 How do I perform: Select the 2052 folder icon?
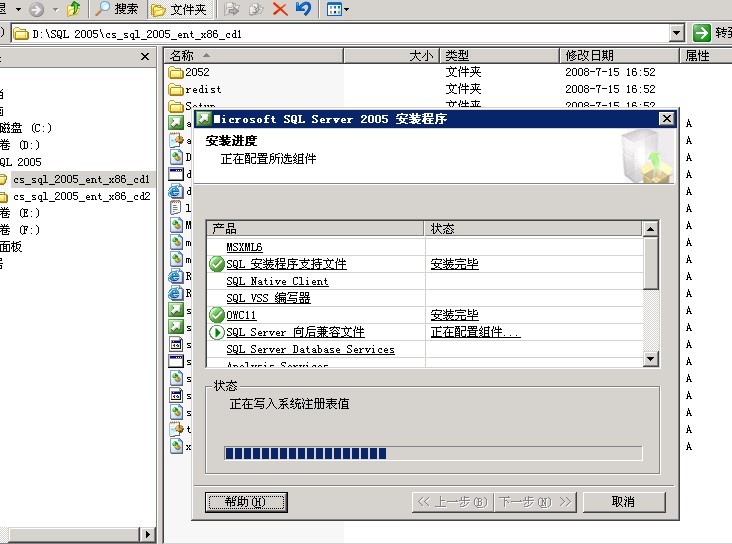click(x=176, y=72)
